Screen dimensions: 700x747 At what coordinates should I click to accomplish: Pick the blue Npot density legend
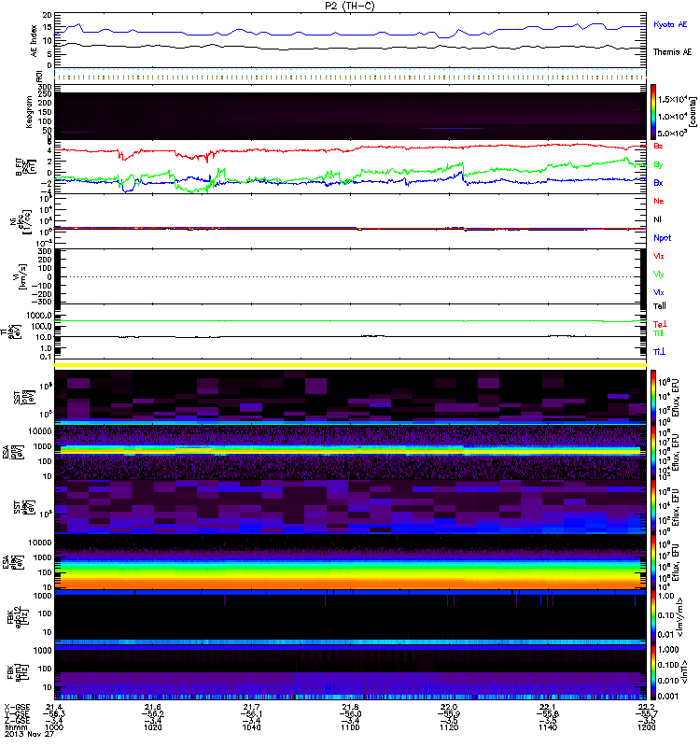(662, 237)
